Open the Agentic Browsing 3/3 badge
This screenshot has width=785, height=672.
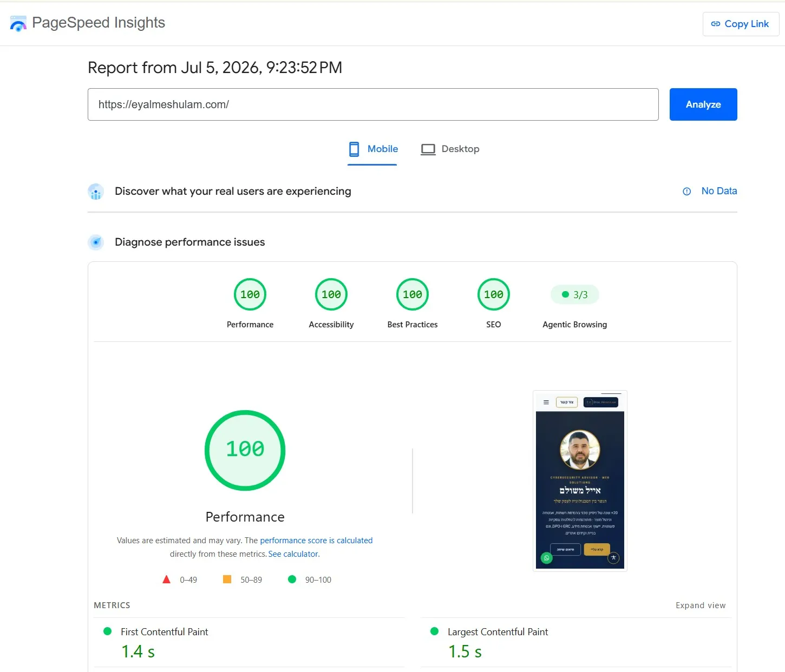575,294
